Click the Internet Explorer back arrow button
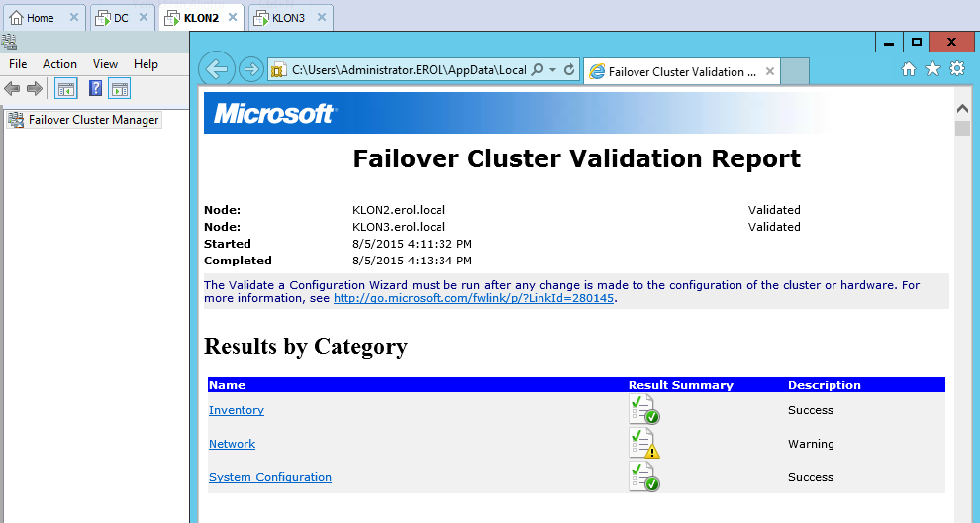Image resolution: width=980 pixels, height=523 pixels. click(x=217, y=69)
